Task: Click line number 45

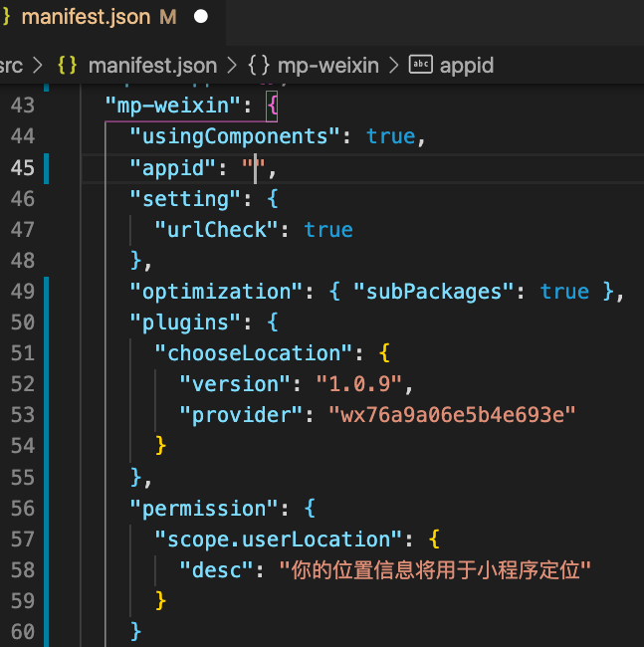Action: point(23,168)
